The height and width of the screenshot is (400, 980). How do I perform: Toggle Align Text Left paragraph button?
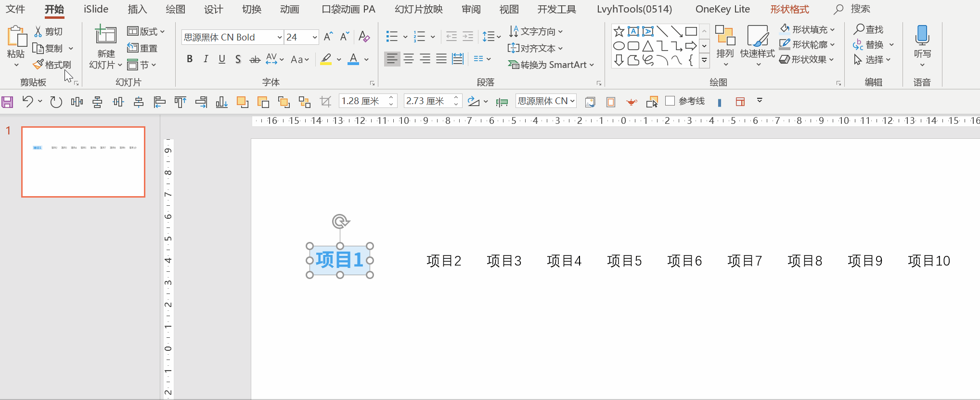click(392, 59)
